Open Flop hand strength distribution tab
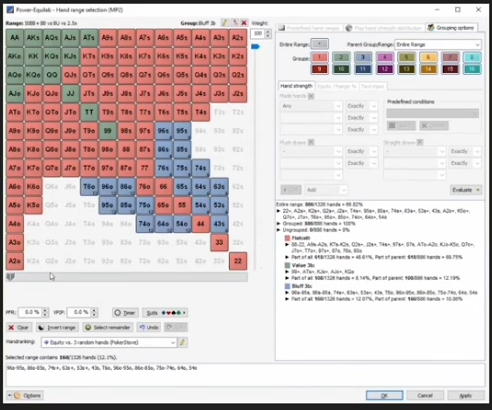This screenshot has height=410, width=492. click(384, 28)
